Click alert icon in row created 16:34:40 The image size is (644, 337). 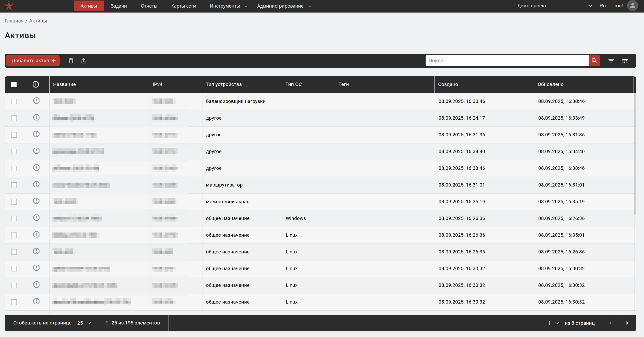pyautogui.click(x=36, y=151)
